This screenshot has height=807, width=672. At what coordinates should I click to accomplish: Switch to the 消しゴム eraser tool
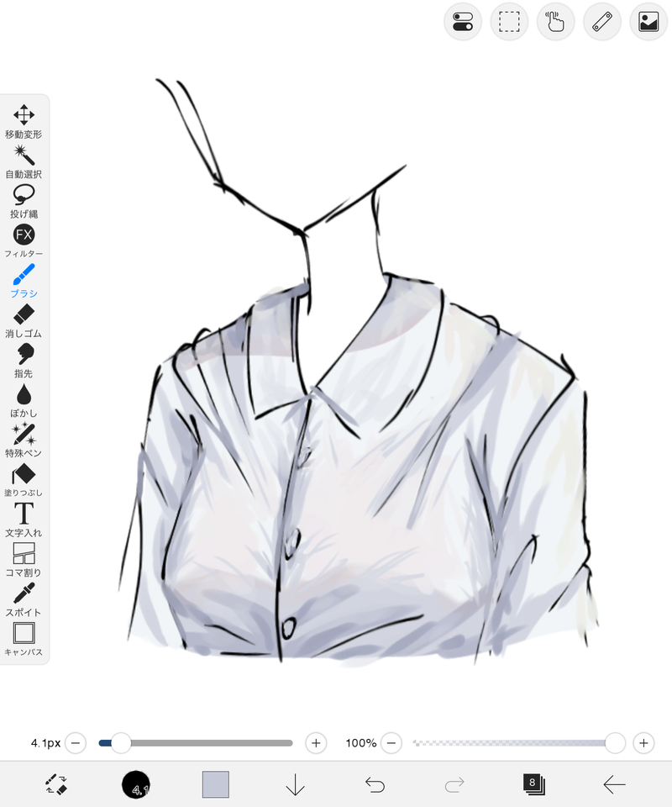point(24,320)
